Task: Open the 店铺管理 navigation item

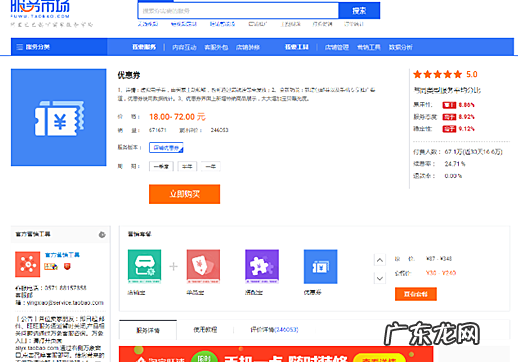Action: [x=337, y=47]
